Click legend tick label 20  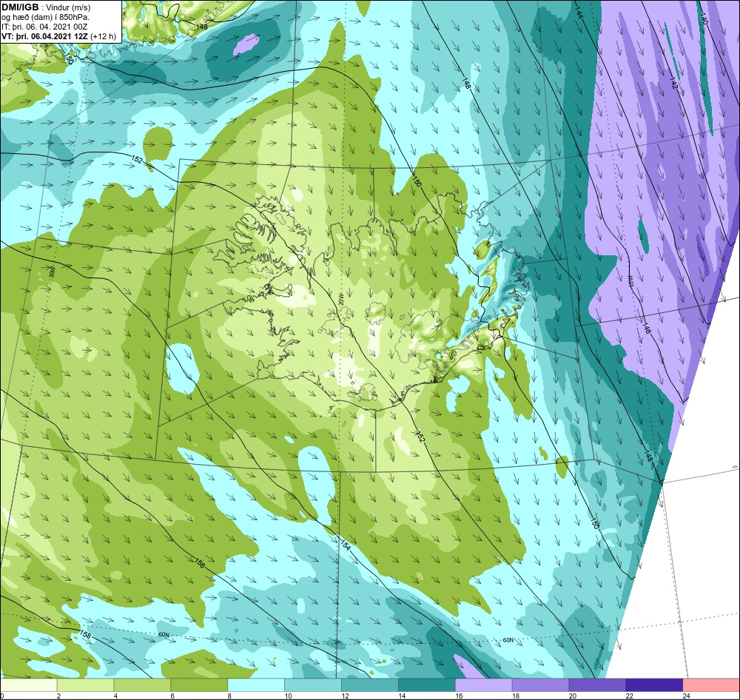point(573,696)
